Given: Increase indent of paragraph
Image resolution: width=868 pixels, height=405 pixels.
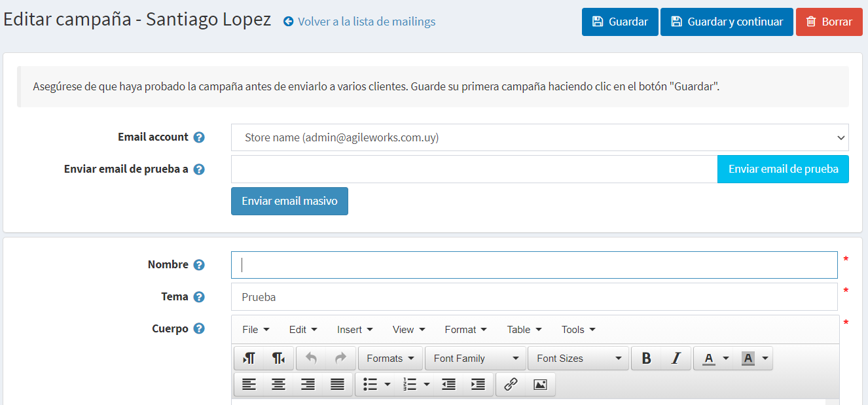Looking at the screenshot, I should click(479, 385).
